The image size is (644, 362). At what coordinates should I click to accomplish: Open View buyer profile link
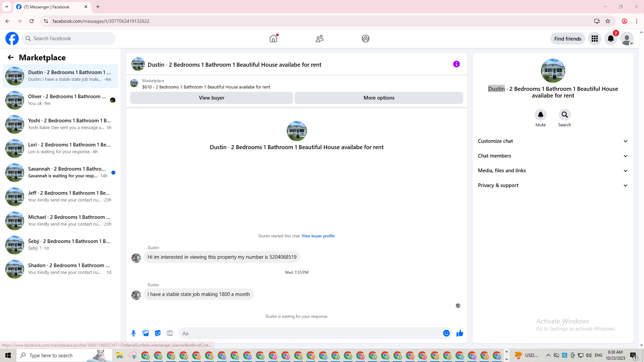(318, 236)
